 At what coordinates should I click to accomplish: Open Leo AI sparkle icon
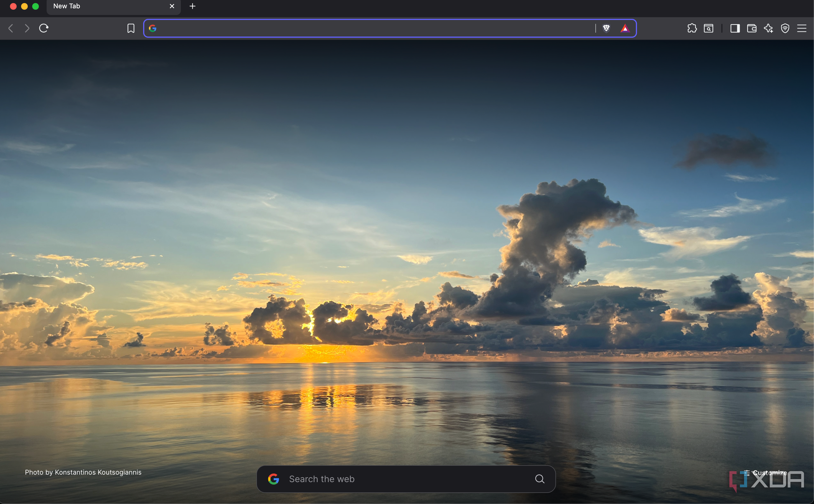coord(768,28)
